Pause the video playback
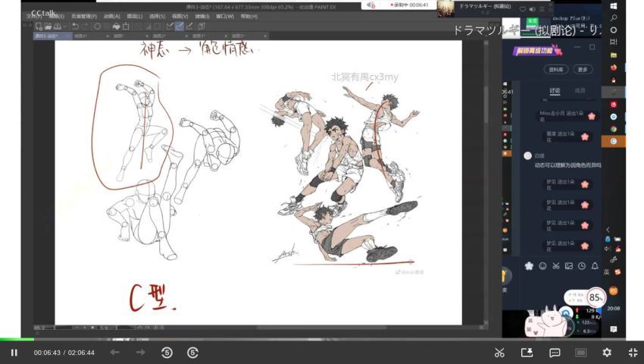The image size is (644, 364). click(14, 353)
